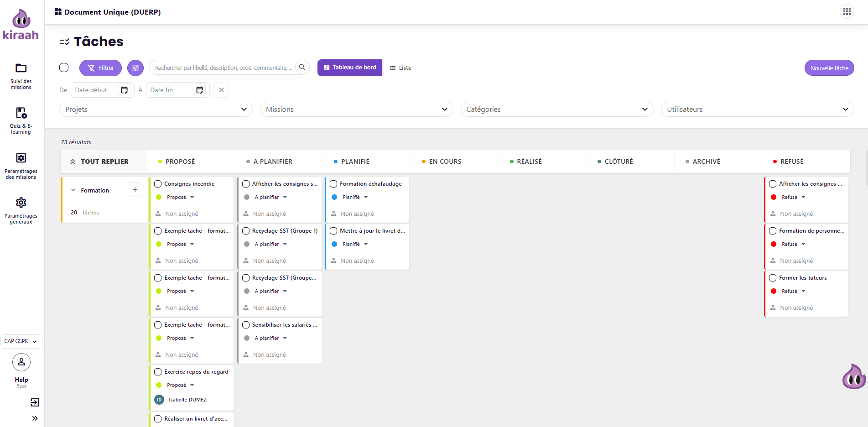This screenshot has height=427, width=868.
Task: Click the search tasks input field
Action: (223, 68)
